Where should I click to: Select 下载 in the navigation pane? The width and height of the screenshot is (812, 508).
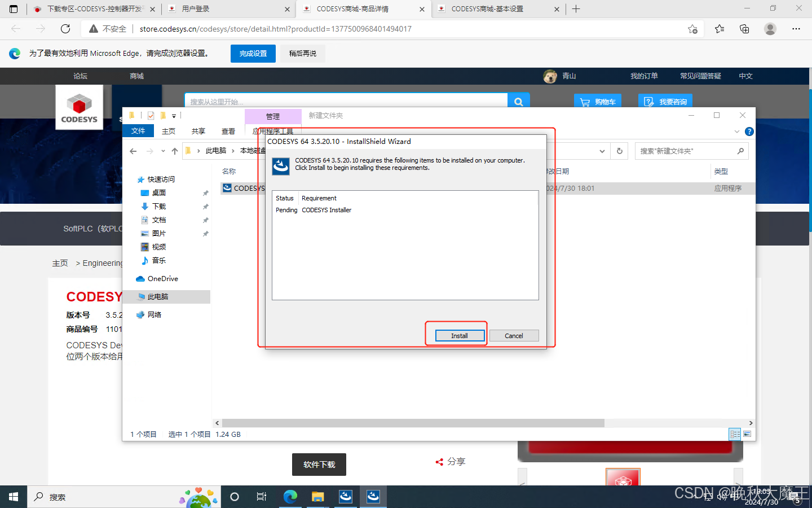point(158,207)
